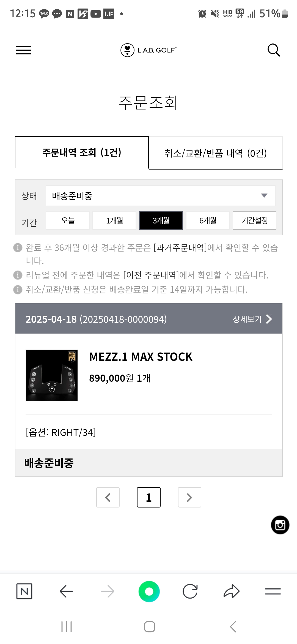Tap the search magnifier icon
The image size is (297, 644).
point(274,50)
